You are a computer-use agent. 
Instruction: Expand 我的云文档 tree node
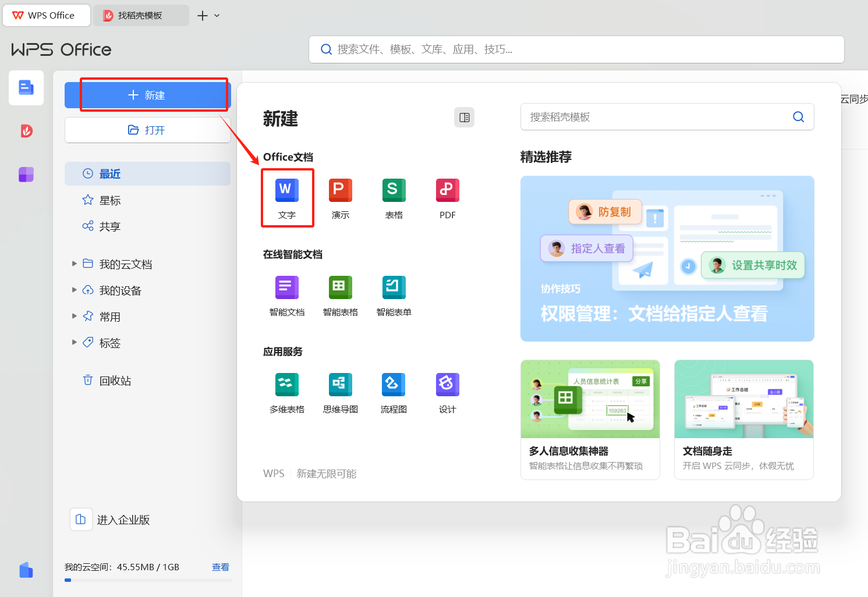point(75,264)
